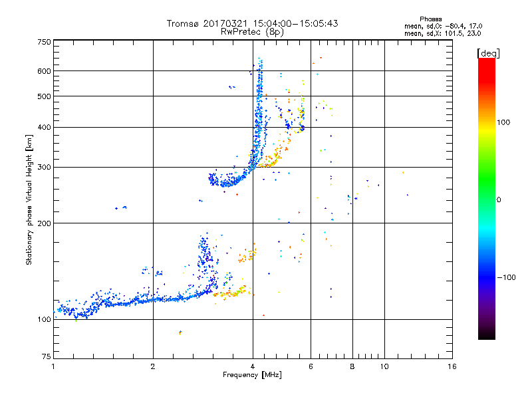Click the y-axis tick label '200'
Screen dimensions: 532x399
click(x=45, y=223)
